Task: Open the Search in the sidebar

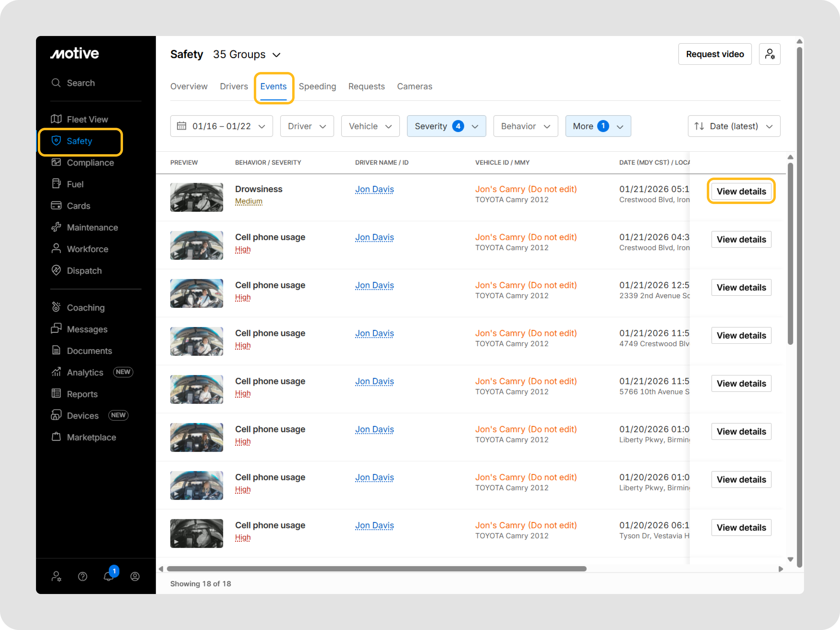Action: [81, 83]
